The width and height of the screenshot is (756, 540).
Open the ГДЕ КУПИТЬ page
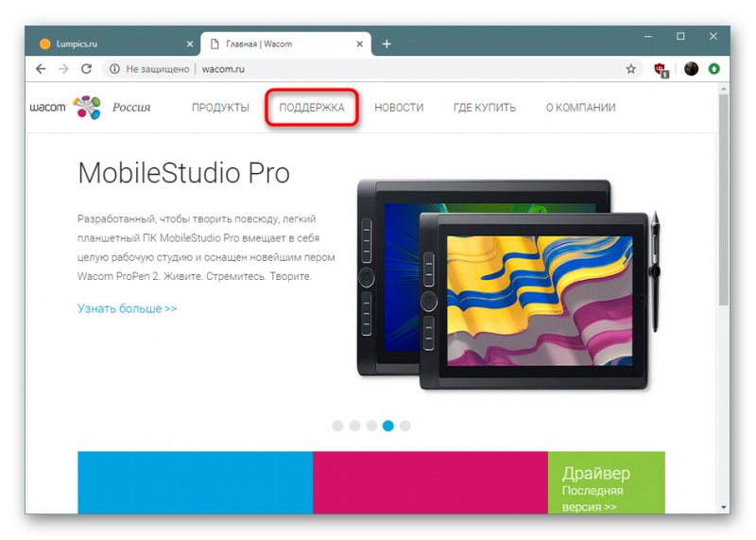pyautogui.click(x=485, y=108)
